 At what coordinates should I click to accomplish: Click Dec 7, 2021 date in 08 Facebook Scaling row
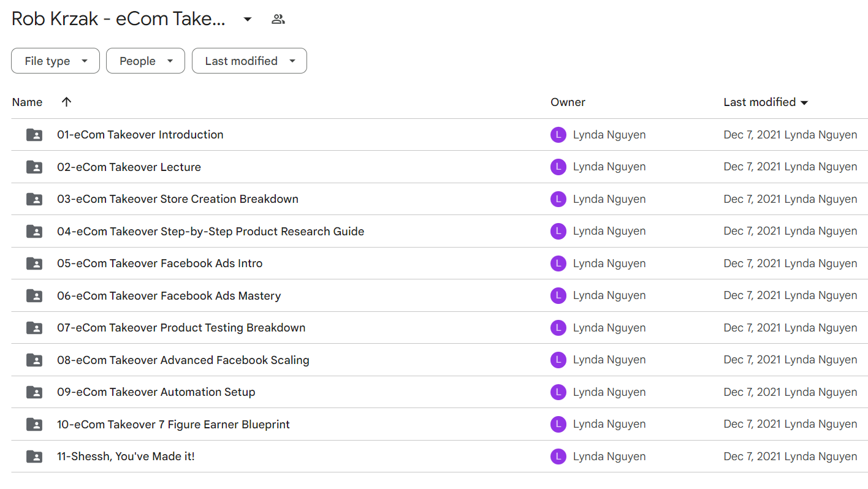(752, 360)
